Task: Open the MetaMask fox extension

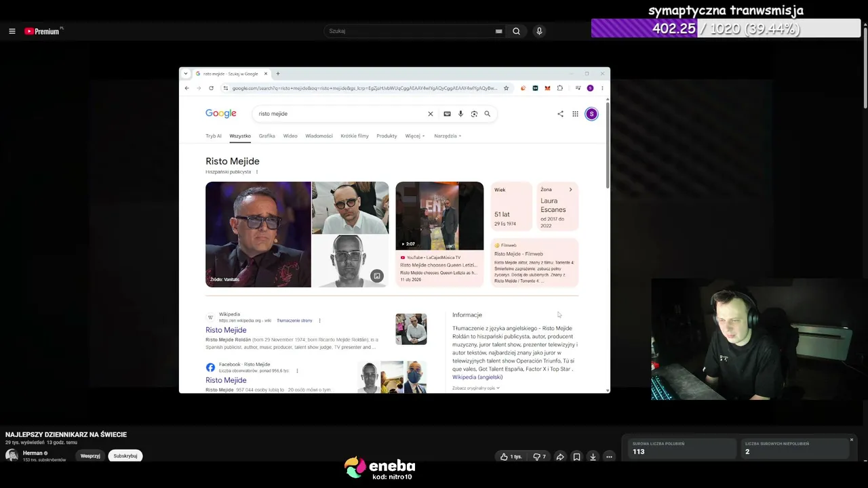Action: (547, 88)
